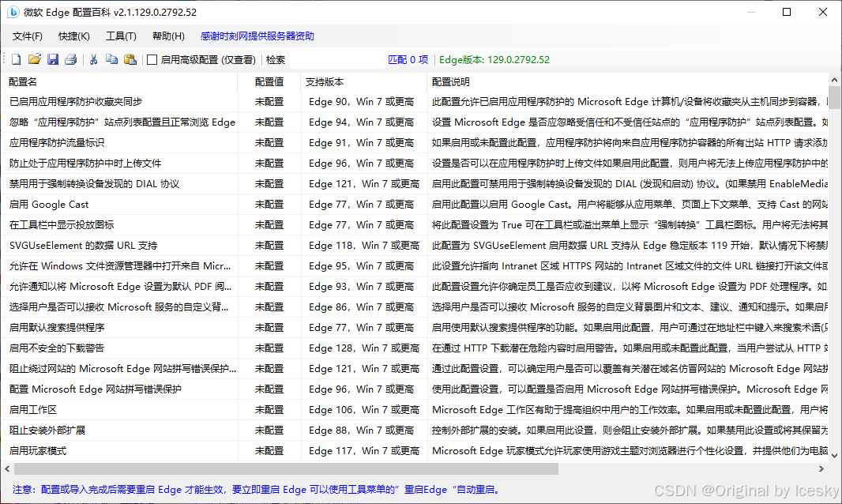Select row 允许在 Windows 文件资源管理器中打开

415,266
